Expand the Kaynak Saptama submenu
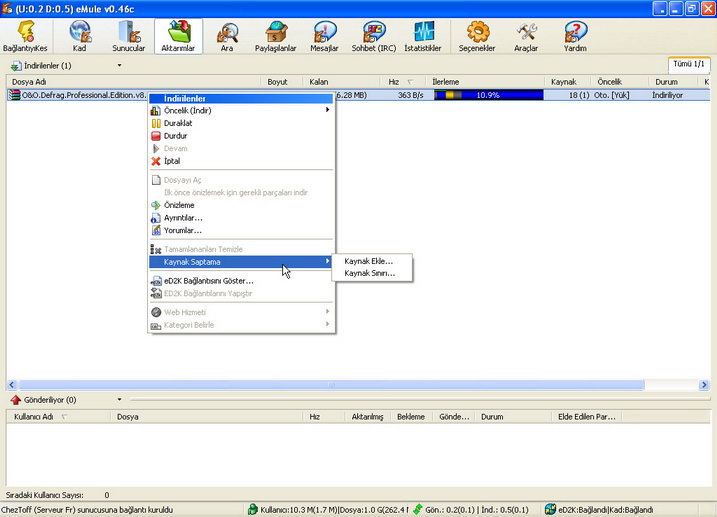 click(241, 262)
